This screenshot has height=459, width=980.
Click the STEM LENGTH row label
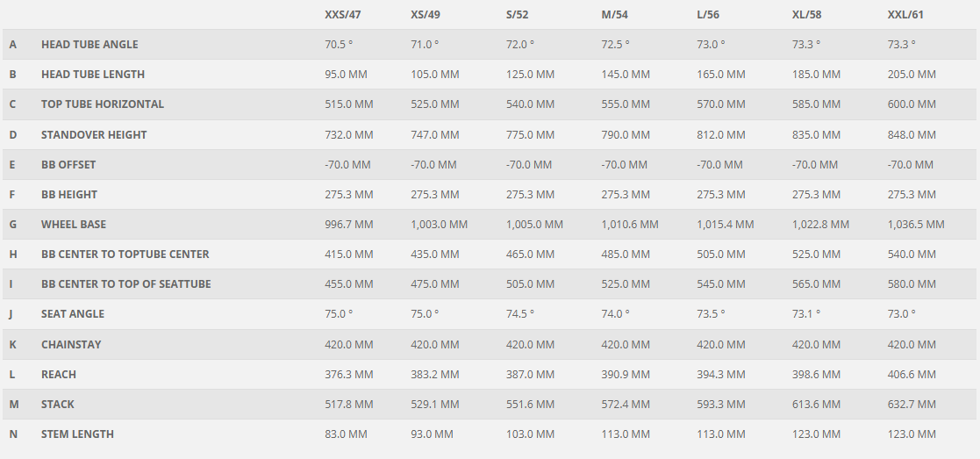coord(77,434)
